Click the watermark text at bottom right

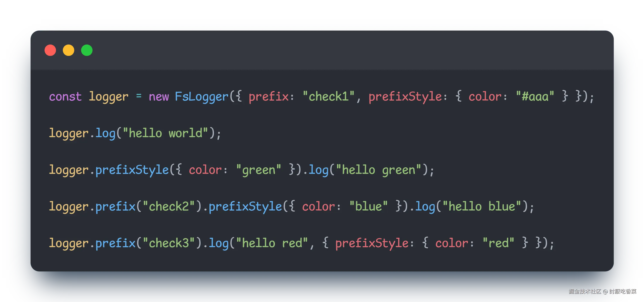[x=602, y=291]
